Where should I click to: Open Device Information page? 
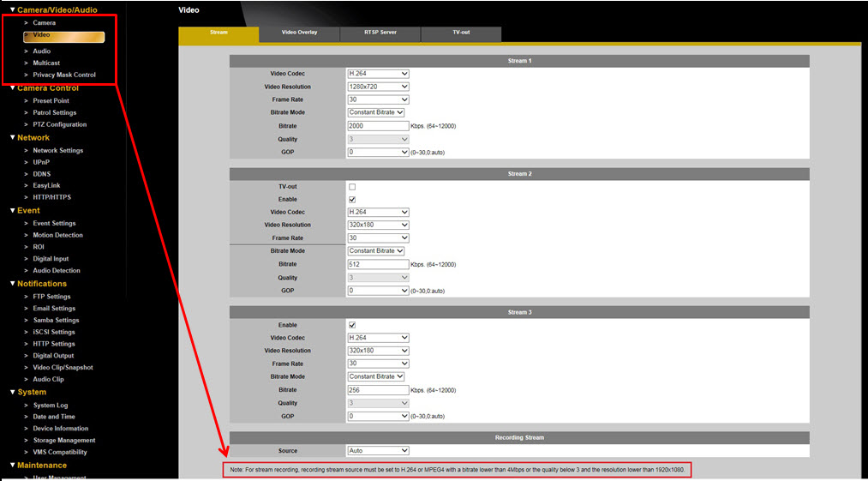point(60,429)
